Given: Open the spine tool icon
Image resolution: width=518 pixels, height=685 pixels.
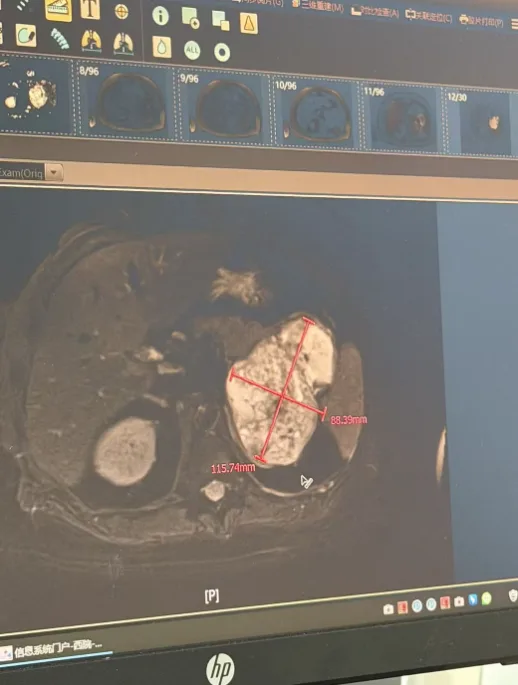Looking at the screenshot, I should pos(60,39).
